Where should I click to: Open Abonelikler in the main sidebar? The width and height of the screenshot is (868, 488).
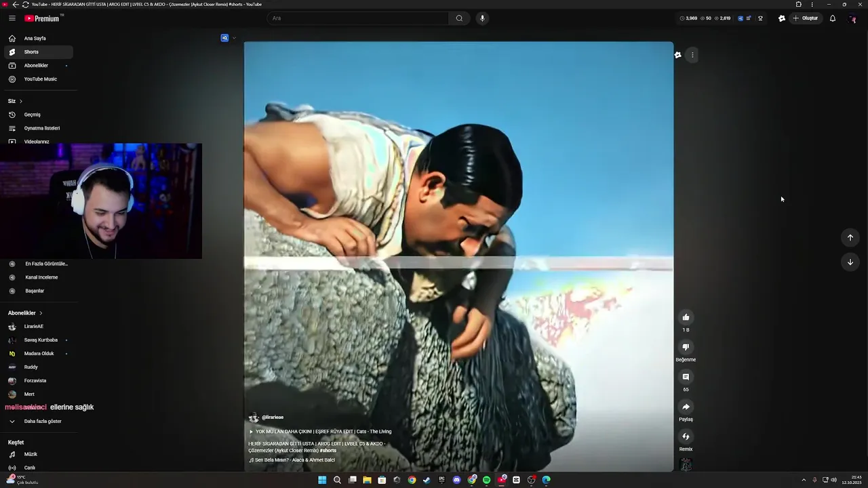click(39, 66)
